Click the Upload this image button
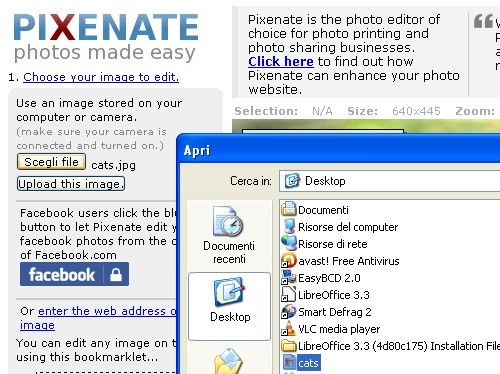Viewport: 500px width, 374px height. 71,184
